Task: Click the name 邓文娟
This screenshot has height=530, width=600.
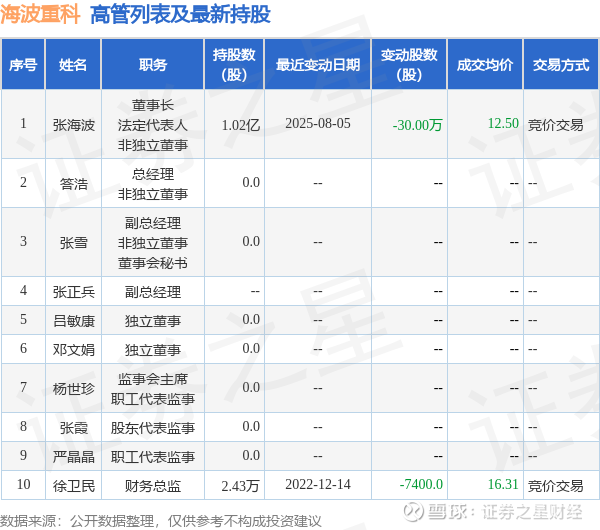Action: pyautogui.click(x=73, y=349)
